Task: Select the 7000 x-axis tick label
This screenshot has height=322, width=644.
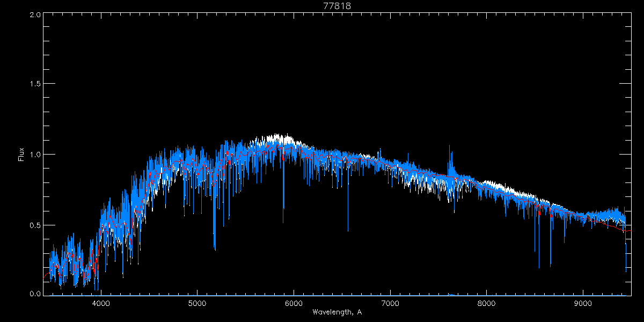Action: [x=390, y=303]
